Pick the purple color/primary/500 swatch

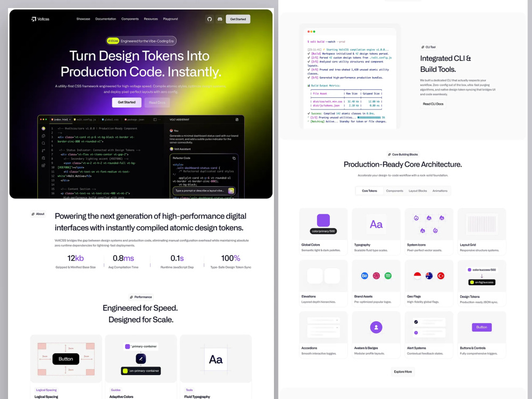[x=323, y=220]
